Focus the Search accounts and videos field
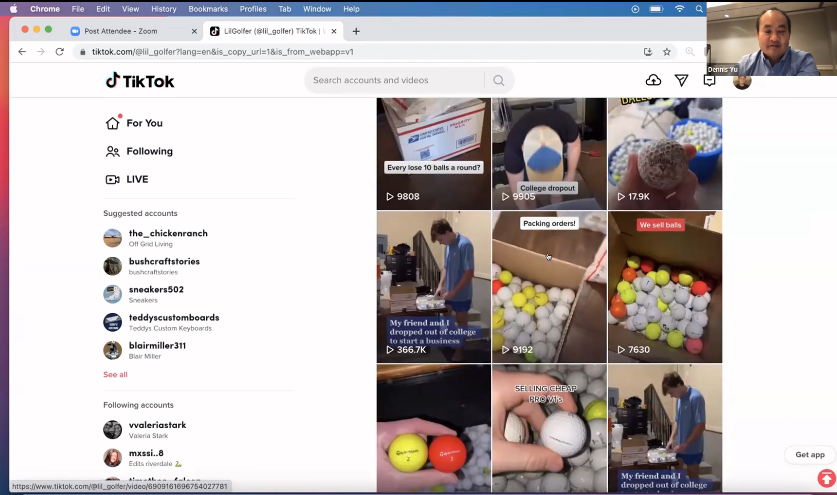 (397, 80)
